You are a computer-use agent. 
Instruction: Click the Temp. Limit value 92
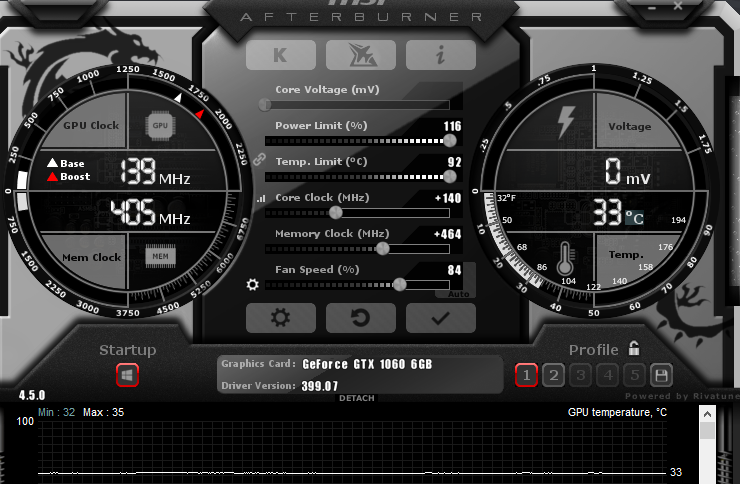click(454, 162)
